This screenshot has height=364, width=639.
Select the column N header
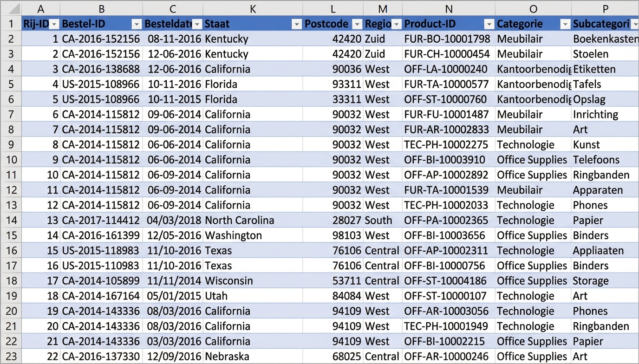[x=448, y=8]
